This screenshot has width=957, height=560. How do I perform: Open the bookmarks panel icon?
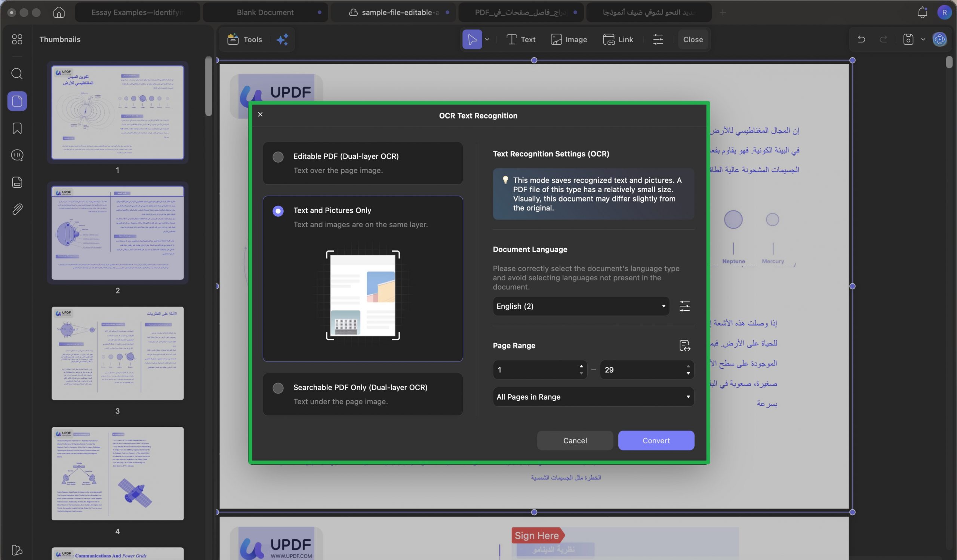tap(17, 128)
